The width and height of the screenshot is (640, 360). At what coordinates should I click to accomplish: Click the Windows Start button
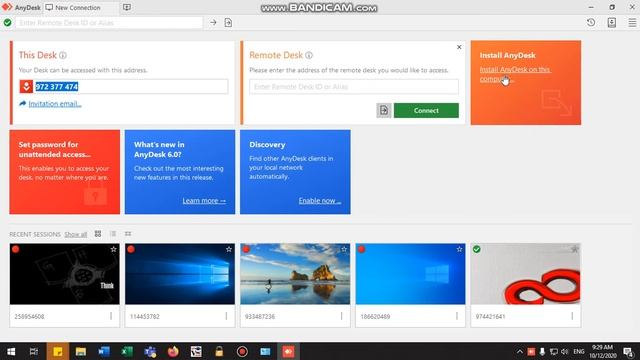[11, 351]
